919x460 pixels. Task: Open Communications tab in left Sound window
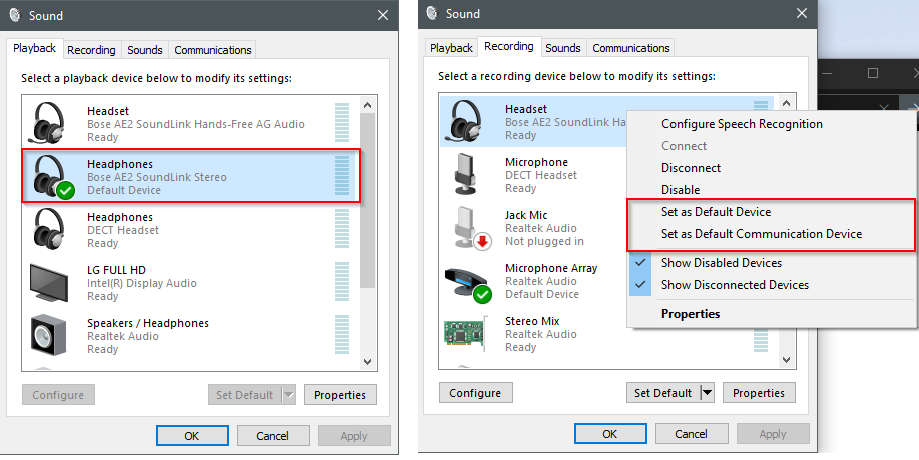[213, 50]
